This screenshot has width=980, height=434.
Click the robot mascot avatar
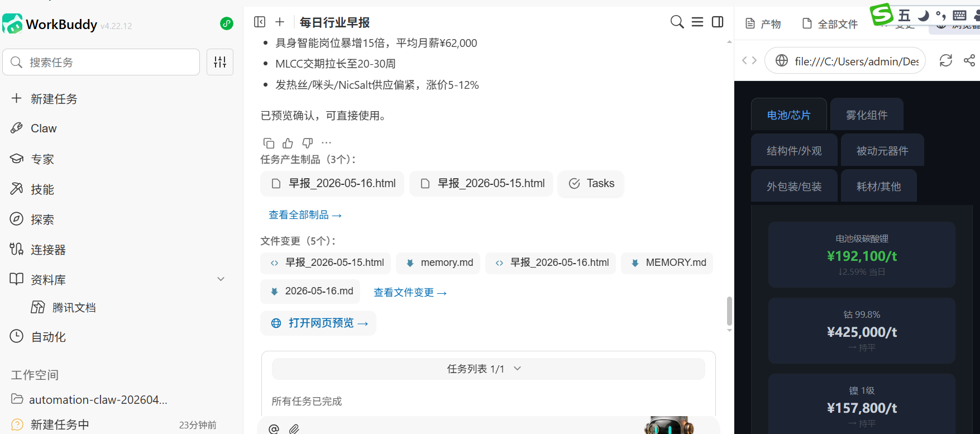(669, 426)
